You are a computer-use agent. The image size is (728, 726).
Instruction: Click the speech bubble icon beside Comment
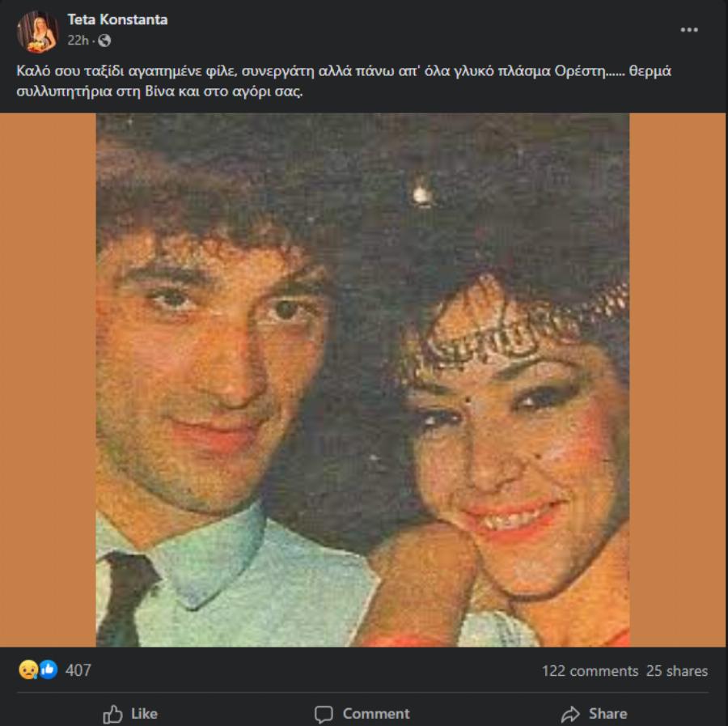click(x=324, y=714)
